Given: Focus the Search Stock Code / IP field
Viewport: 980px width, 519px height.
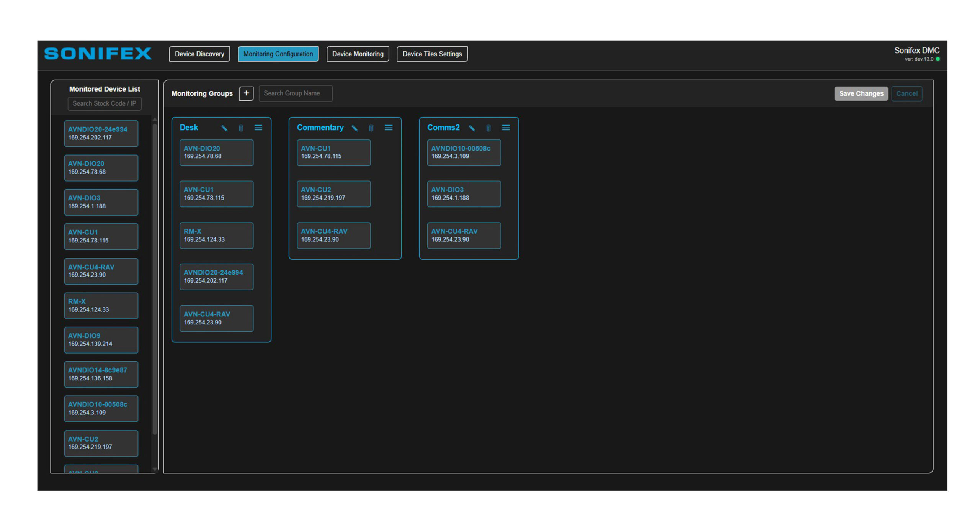Looking at the screenshot, I should tap(104, 103).
